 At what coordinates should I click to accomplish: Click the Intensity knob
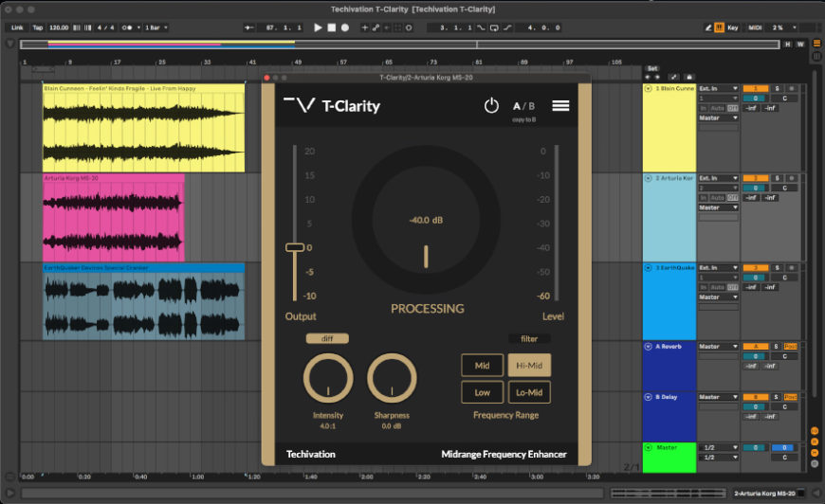328,378
